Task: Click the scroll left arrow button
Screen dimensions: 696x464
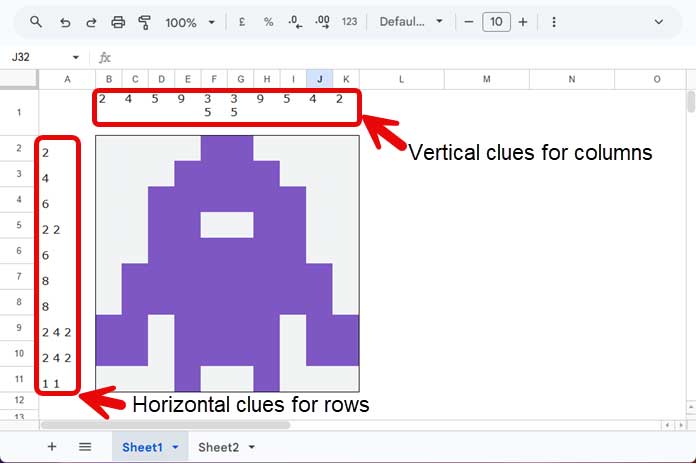Action: pyautogui.click(x=667, y=425)
